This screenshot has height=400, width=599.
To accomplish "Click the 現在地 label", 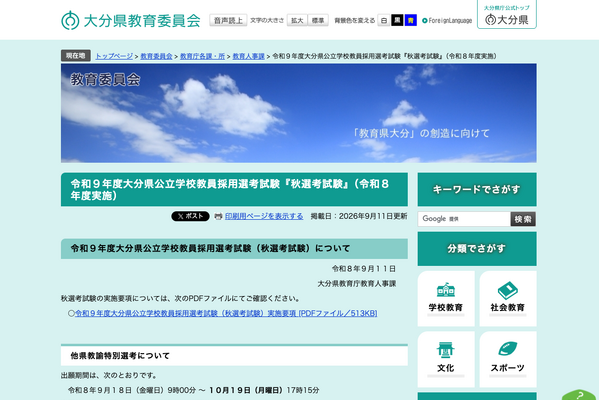I will point(76,56).
